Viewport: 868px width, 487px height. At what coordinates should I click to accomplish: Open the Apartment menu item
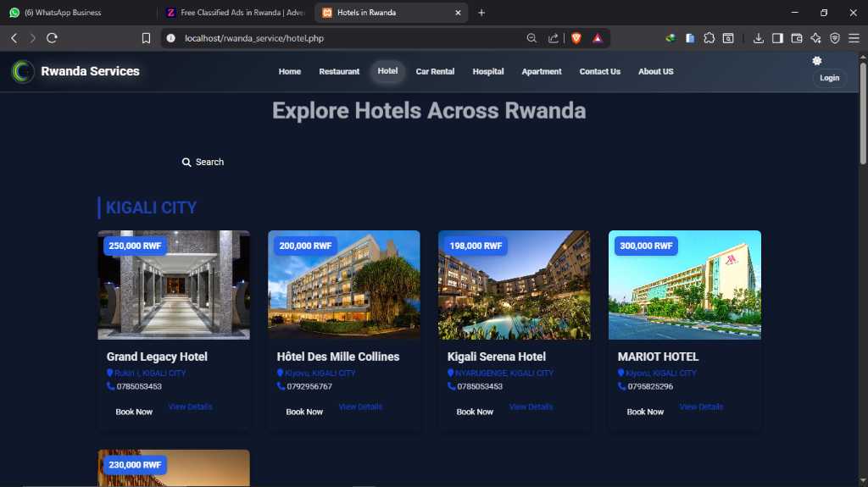pyautogui.click(x=542, y=71)
